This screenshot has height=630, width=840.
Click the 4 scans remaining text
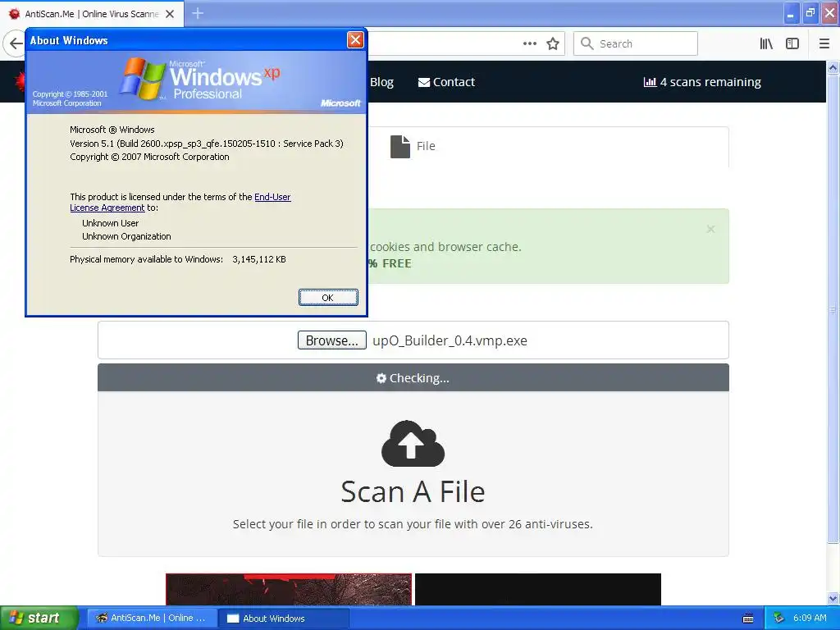(710, 82)
